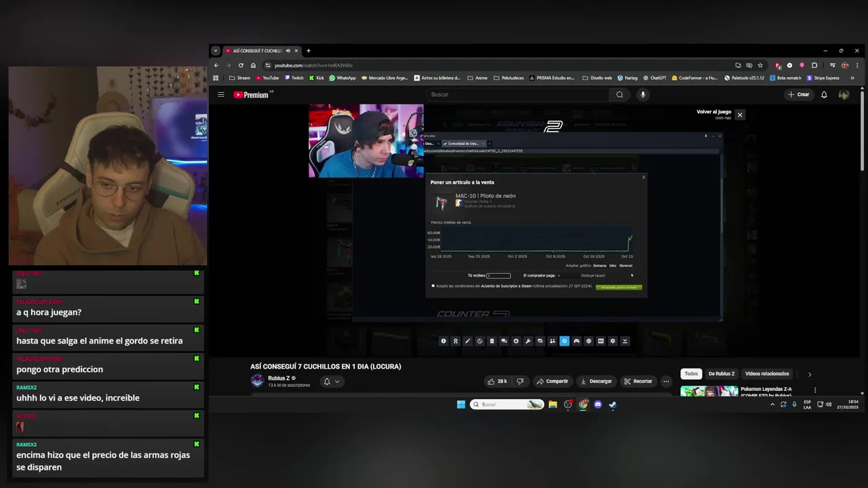This screenshot has height=488, width=868.
Task: Open the Steam overlay clock icon
Action: coord(479,341)
